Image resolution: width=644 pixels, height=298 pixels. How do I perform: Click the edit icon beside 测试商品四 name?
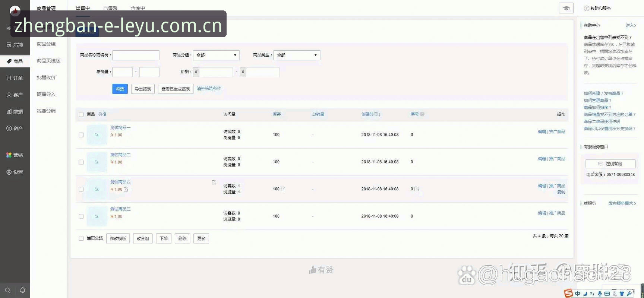click(214, 183)
